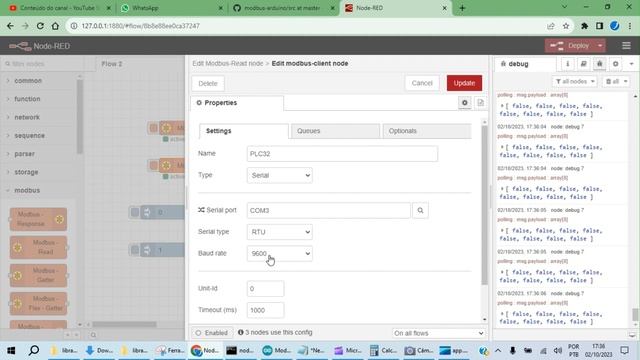Click the filter nodes search box
Image resolution: width=640 pixels, height=360 pixels.
point(42,64)
